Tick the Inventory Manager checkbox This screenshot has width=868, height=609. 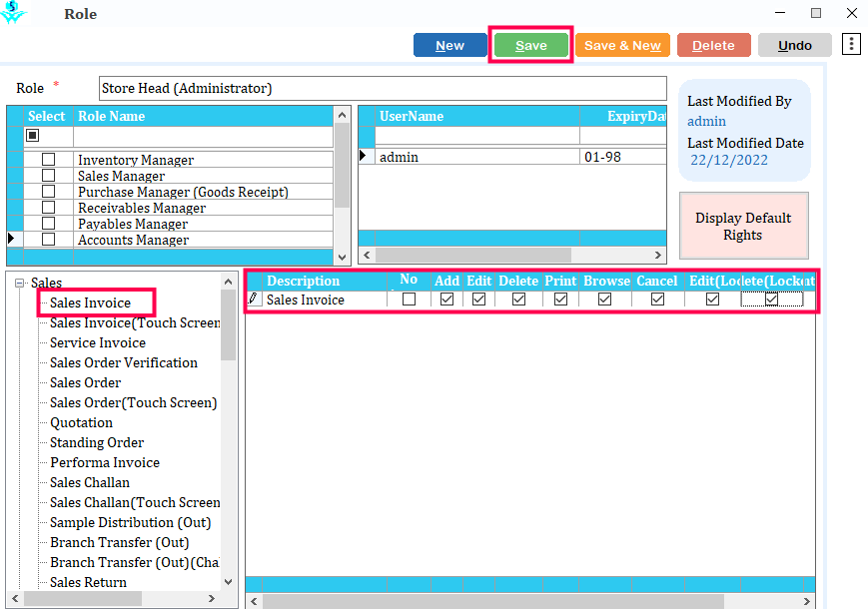[x=48, y=160]
